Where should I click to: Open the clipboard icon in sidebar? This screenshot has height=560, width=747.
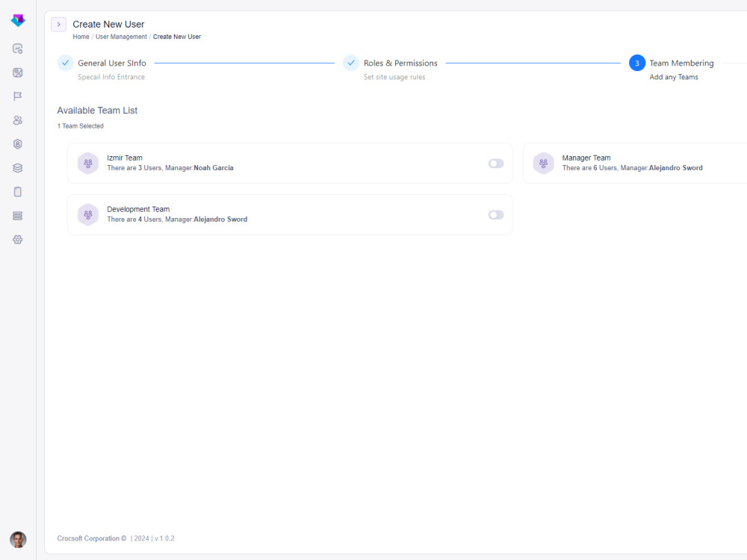pos(18,192)
